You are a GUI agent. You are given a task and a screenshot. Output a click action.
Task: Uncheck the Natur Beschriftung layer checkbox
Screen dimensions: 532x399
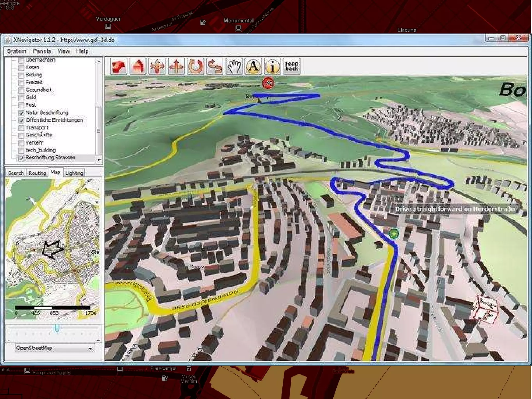click(x=21, y=113)
